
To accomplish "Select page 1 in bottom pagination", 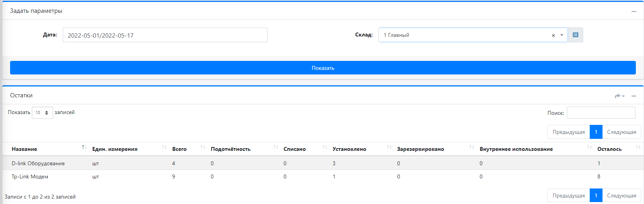I will coord(596,195).
